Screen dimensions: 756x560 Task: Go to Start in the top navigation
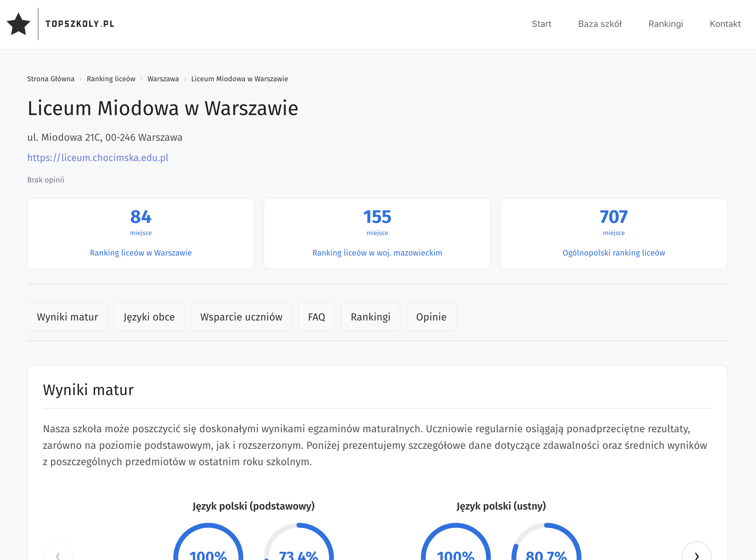pyautogui.click(x=541, y=24)
